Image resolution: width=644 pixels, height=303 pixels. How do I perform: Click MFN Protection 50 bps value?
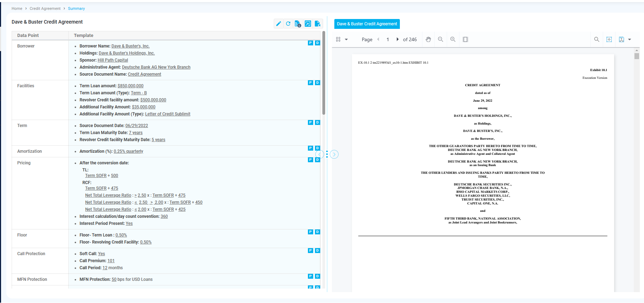(x=114, y=279)
